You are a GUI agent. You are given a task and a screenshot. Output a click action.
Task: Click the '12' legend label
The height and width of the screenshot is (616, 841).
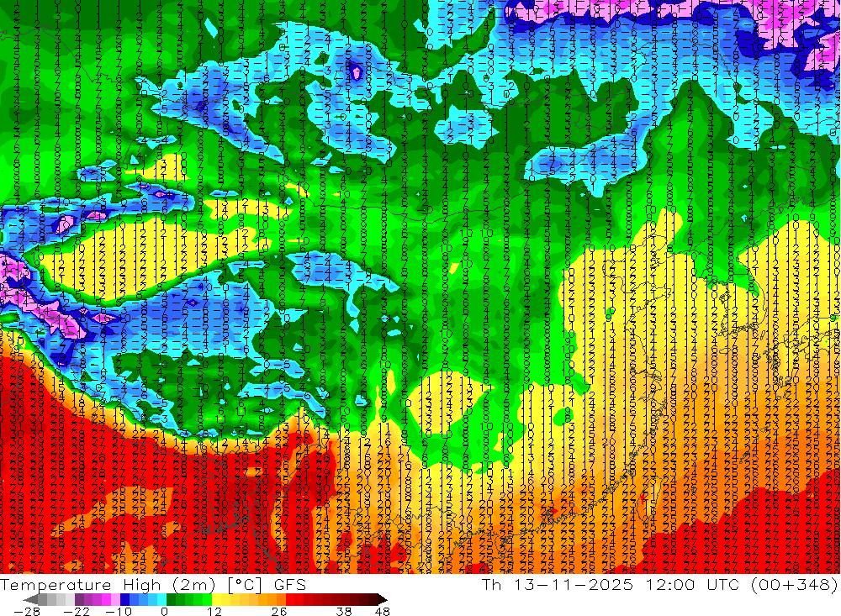pos(214,611)
